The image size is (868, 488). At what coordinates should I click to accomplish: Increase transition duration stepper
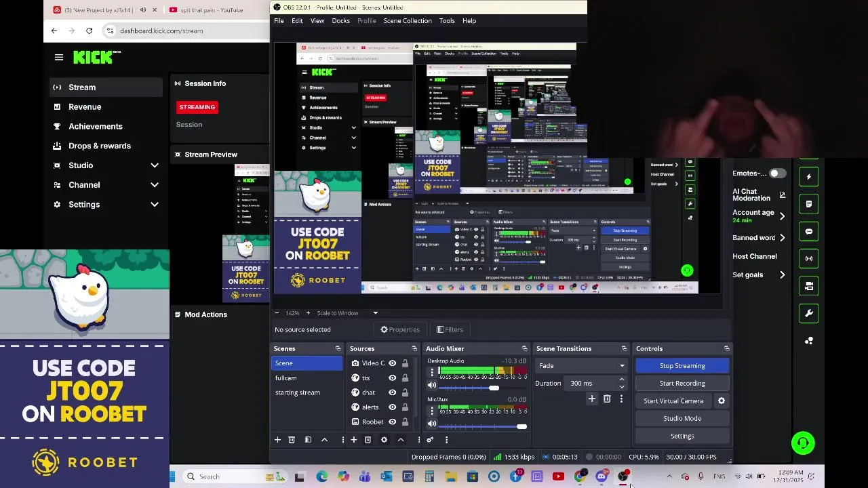coord(622,380)
